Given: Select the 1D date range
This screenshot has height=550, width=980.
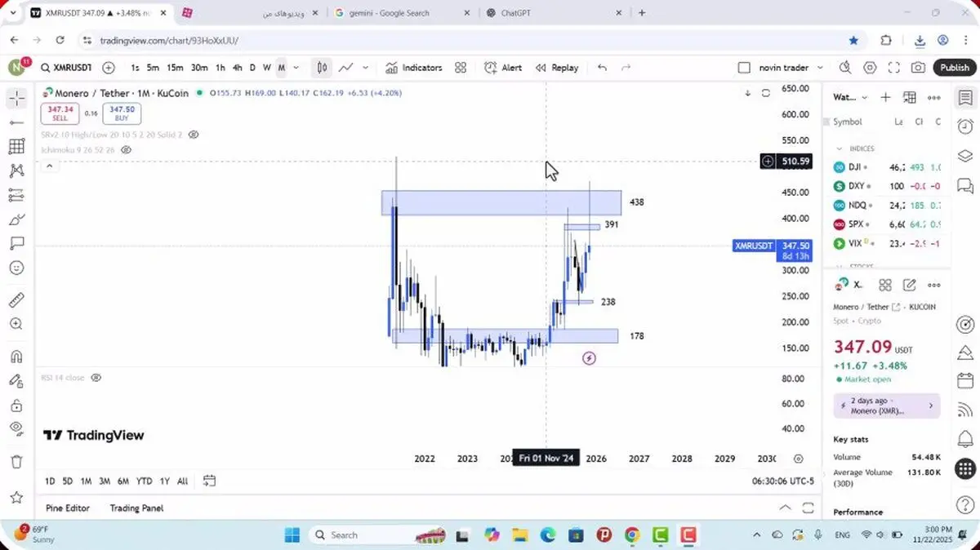Looking at the screenshot, I should point(50,481).
